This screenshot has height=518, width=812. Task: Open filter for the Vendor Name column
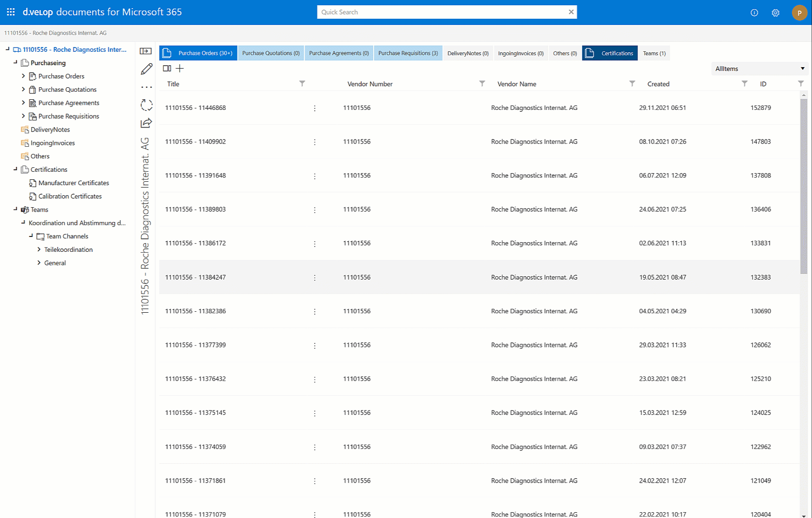point(632,83)
